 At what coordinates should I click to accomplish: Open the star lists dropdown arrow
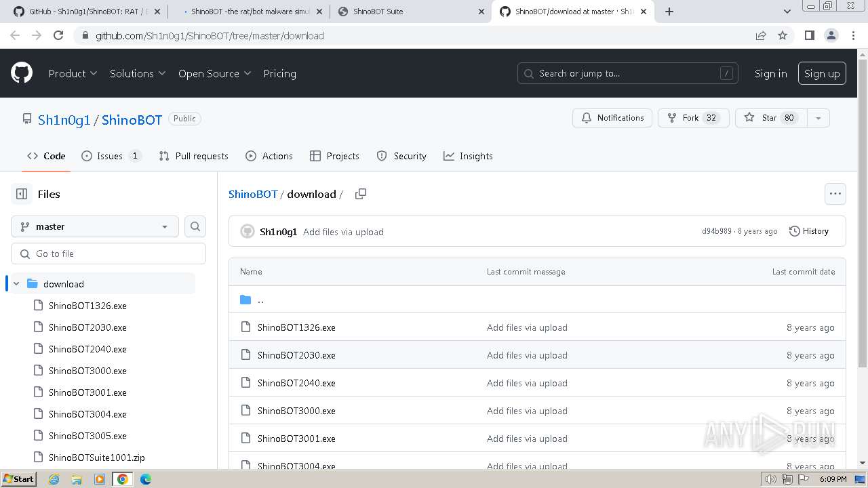point(818,118)
